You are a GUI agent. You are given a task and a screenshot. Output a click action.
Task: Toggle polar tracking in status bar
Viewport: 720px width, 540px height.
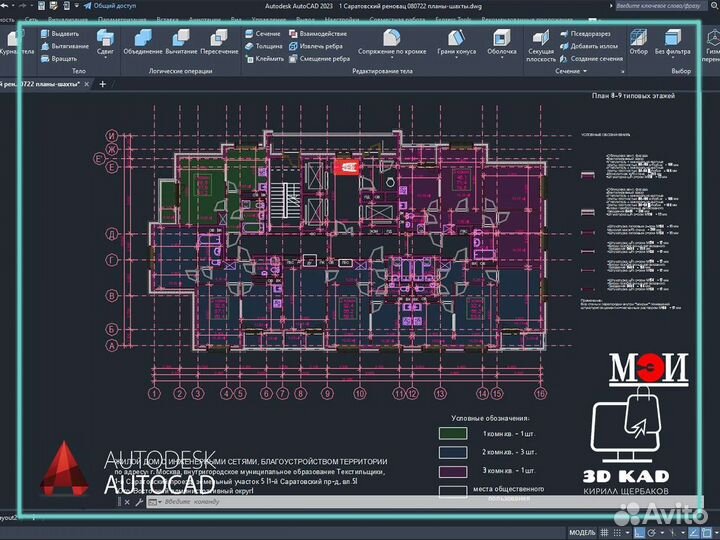click(x=651, y=533)
